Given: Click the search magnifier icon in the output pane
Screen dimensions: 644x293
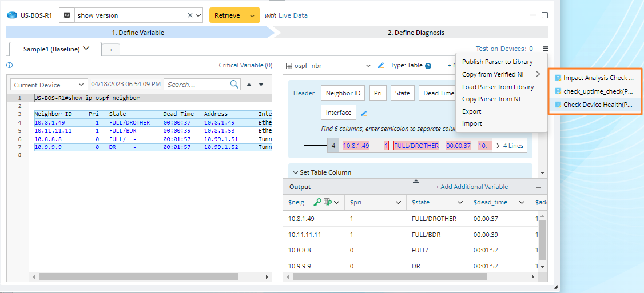Looking at the screenshot, I should point(234,85).
